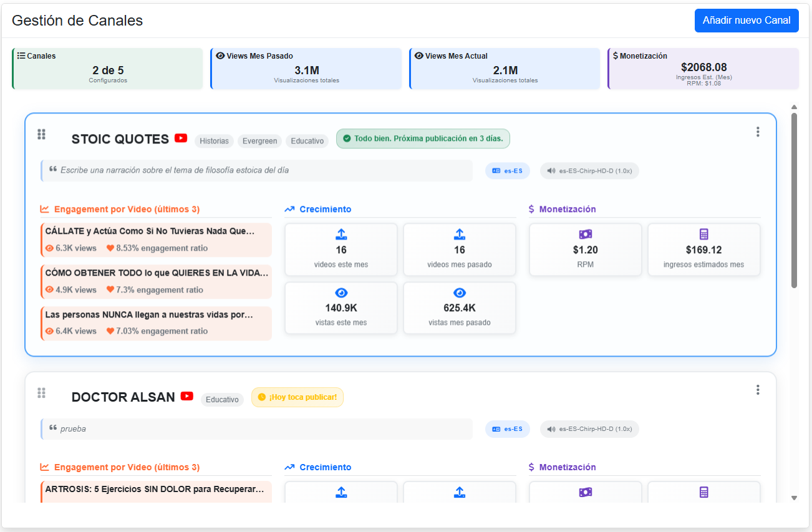Open Las personas NUNCA llegan video entry
The height and width of the screenshot is (532, 812).
pos(156,323)
